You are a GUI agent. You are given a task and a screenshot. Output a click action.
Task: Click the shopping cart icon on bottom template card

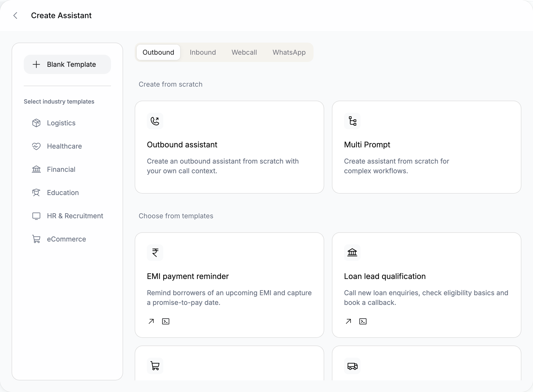pyautogui.click(x=155, y=366)
